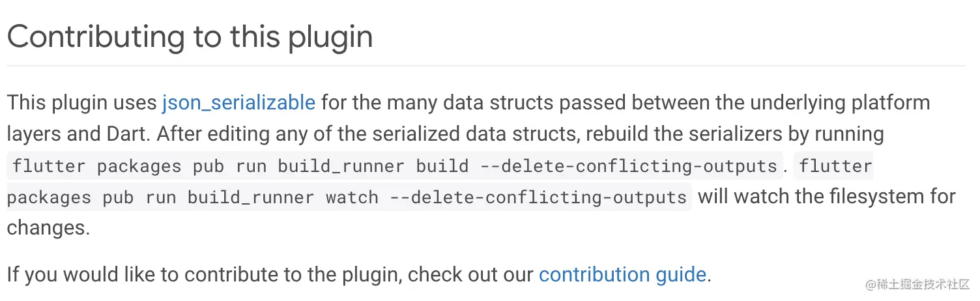The height and width of the screenshot is (301, 980).
Task: Click the "flutter" code ending the third line
Action: [835, 166]
